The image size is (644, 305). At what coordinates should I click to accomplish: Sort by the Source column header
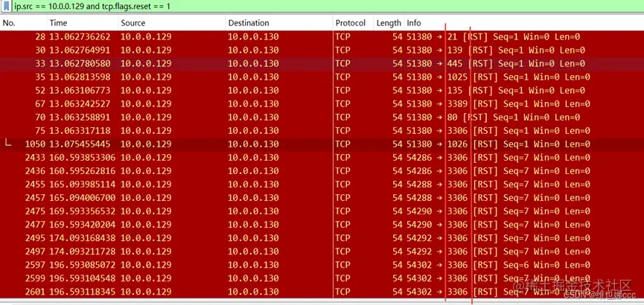(133, 23)
